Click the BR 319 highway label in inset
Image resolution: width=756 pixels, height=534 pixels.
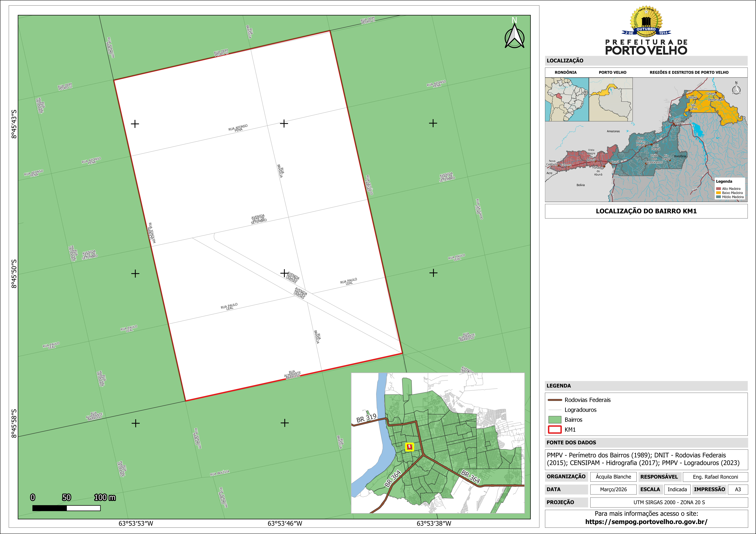coord(366,418)
